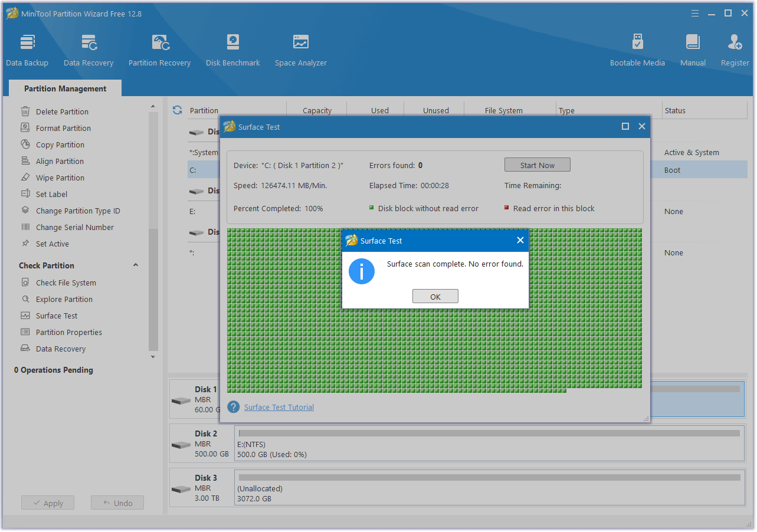Open the Manual
The height and width of the screenshot is (532, 757).
point(693,51)
